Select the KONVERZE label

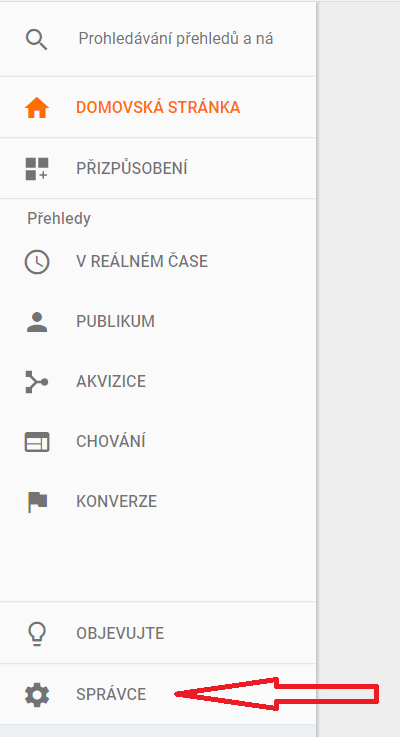[117, 502]
